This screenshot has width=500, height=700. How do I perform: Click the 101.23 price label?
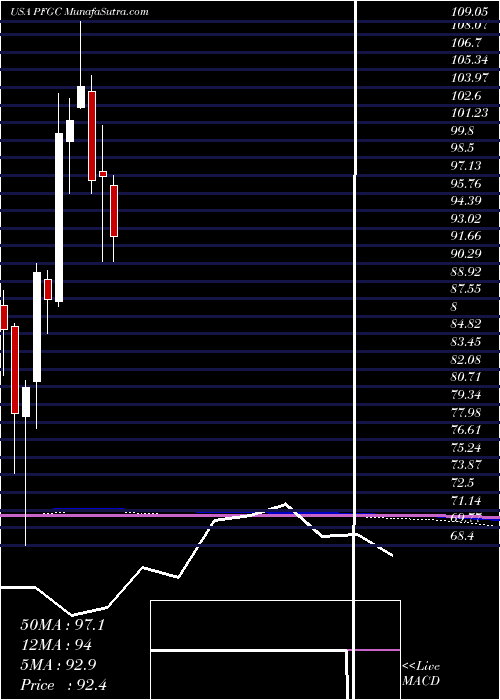(x=471, y=113)
